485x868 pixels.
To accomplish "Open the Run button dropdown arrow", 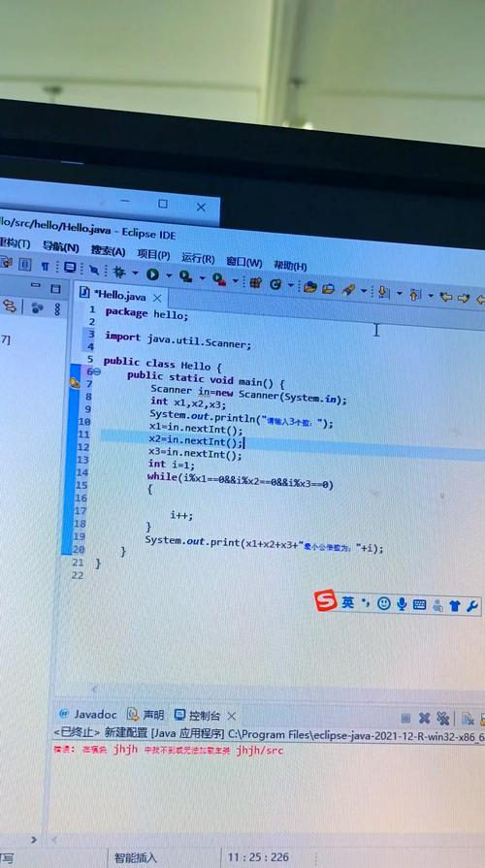I will 169,275.
